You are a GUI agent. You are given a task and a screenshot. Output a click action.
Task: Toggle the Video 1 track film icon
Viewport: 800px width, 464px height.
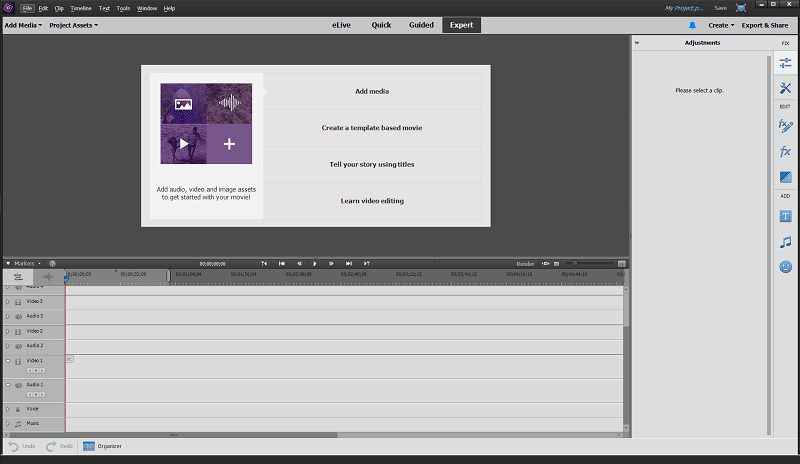click(18, 361)
